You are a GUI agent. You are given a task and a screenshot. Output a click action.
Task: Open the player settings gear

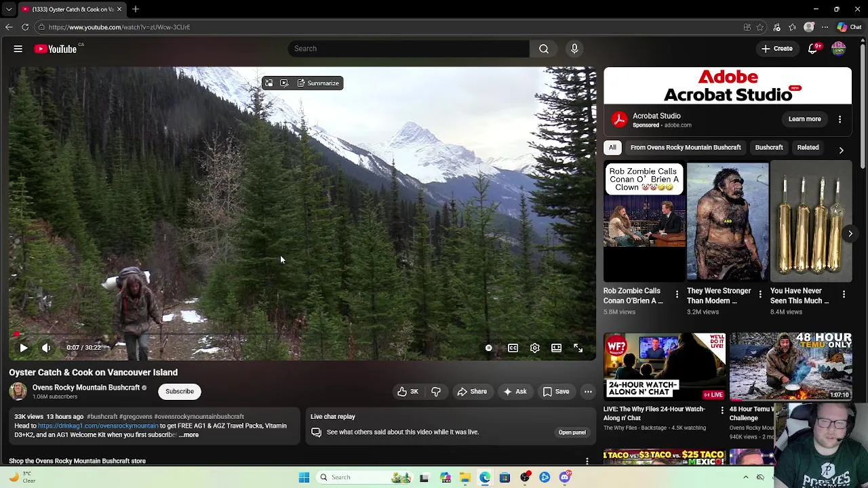pyautogui.click(x=534, y=348)
